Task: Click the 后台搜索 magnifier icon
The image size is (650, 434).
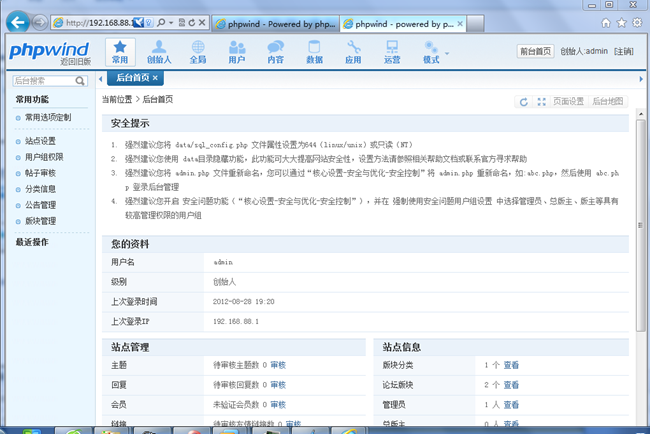Action: [x=80, y=81]
